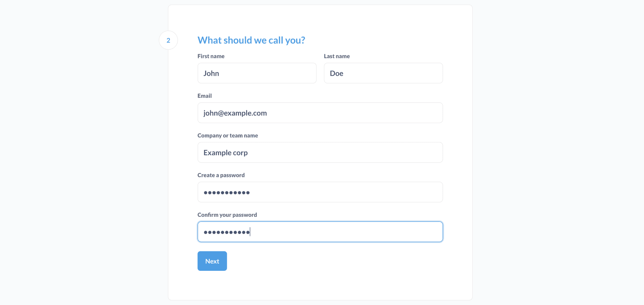
Task: Click the "Last name" label
Action: click(337, 56)
